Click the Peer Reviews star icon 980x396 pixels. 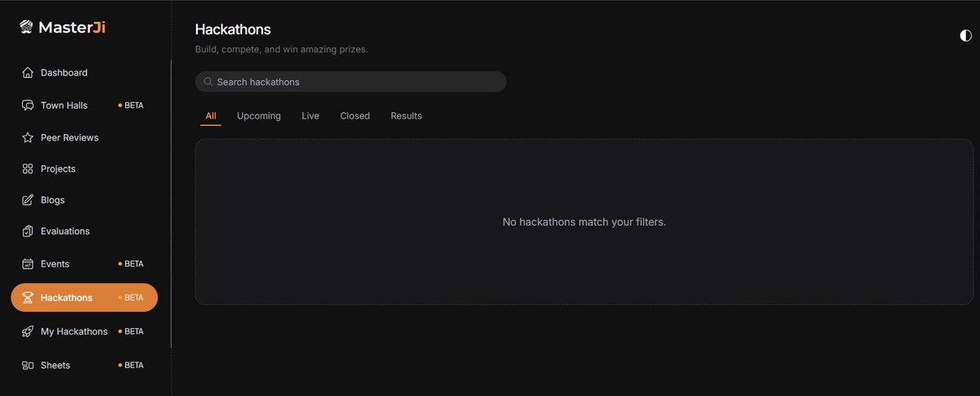(28, 137)
